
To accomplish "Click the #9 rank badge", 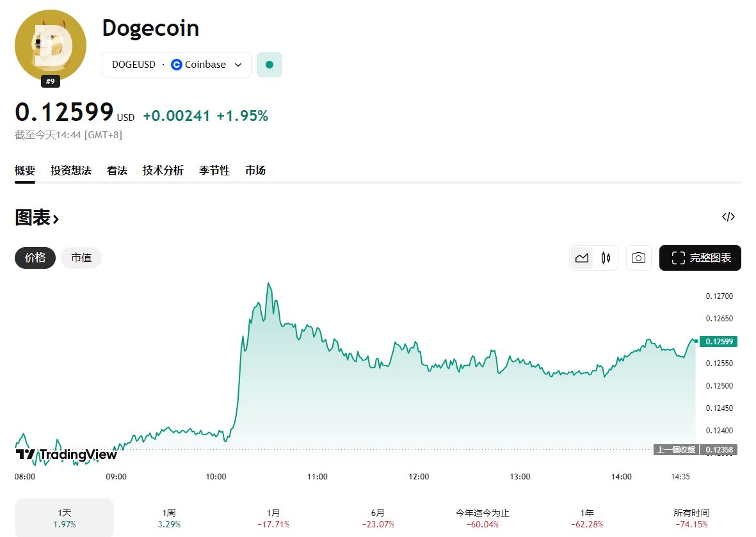I will [x=50, y=81].
